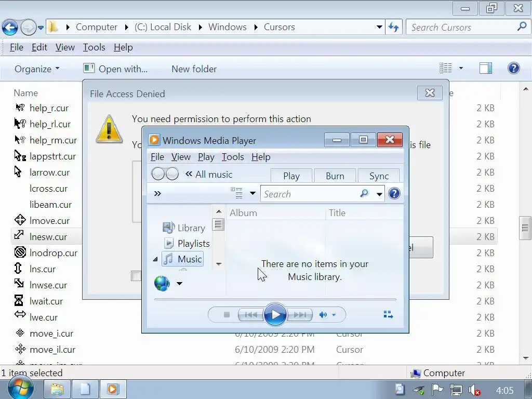Select Music in Media Player navigation
This screenshot has height=399, width=532.
click(182, 259)
